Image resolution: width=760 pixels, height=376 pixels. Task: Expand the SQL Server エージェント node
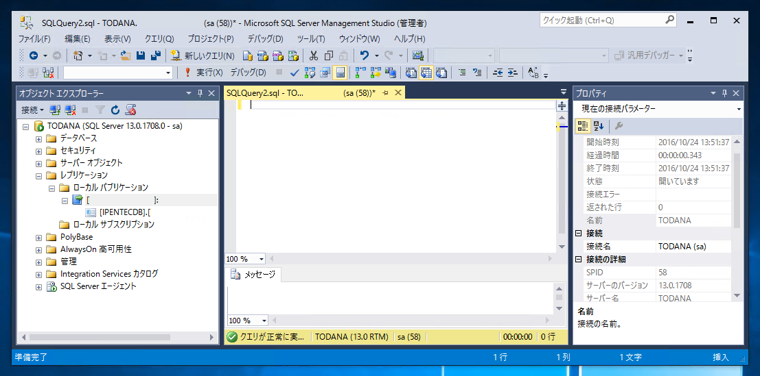[39, 286]
